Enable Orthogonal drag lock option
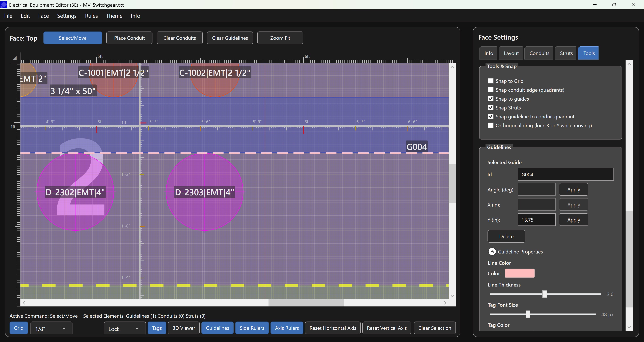 (491, 125)
